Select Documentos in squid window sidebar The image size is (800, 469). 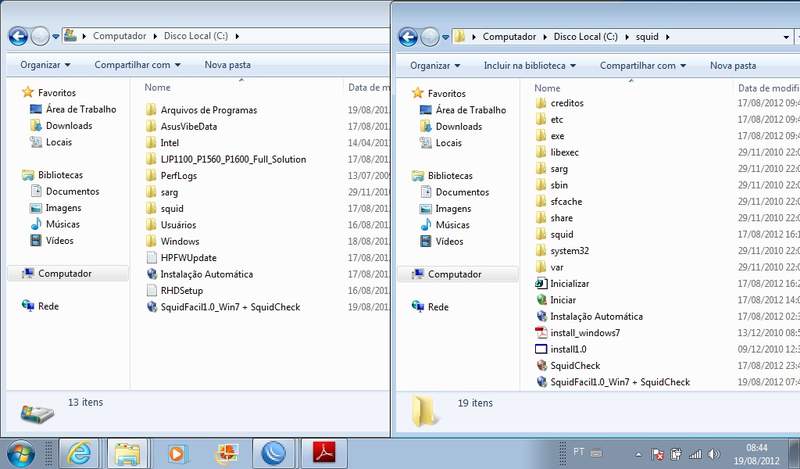(454, 192)
